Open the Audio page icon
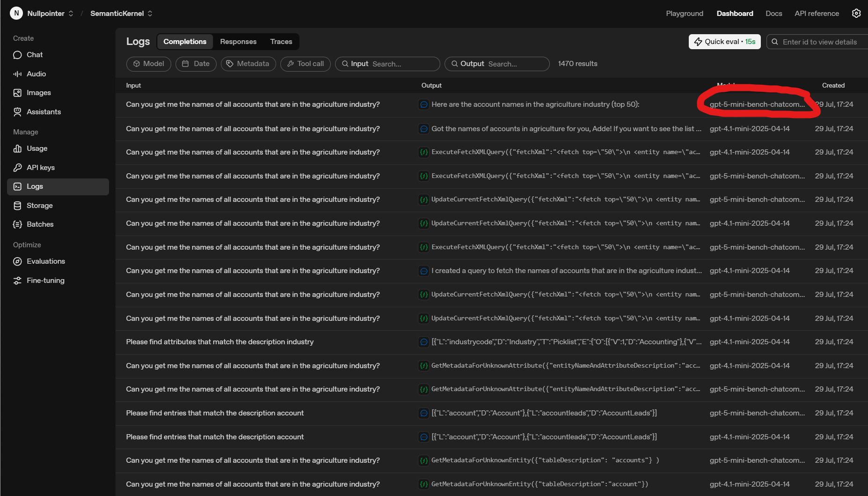Image resolution: width=868 pixels, height=496 pixels. coord(17,74)
